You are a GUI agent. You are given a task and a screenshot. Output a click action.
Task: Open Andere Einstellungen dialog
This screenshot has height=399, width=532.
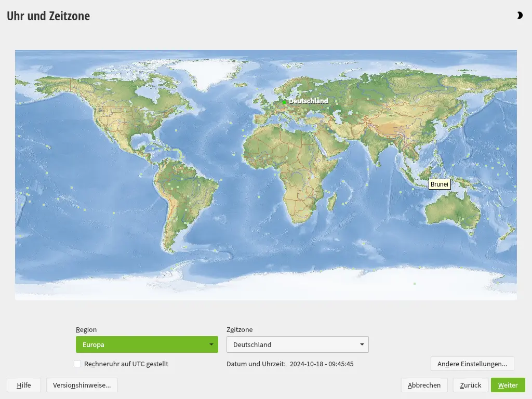[472, 364]
